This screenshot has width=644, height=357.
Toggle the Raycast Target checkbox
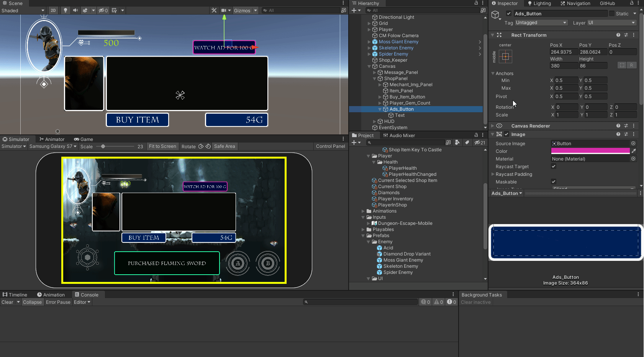pos(554,166)
